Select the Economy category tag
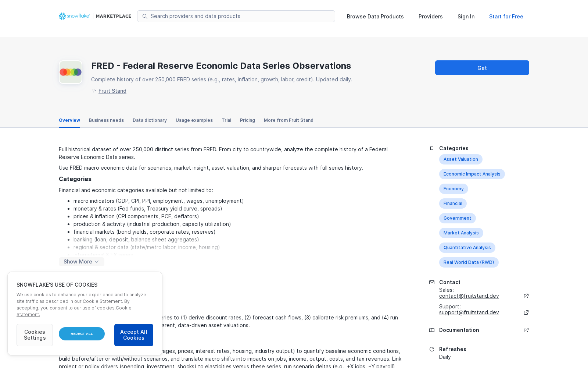 pos(453,189)
